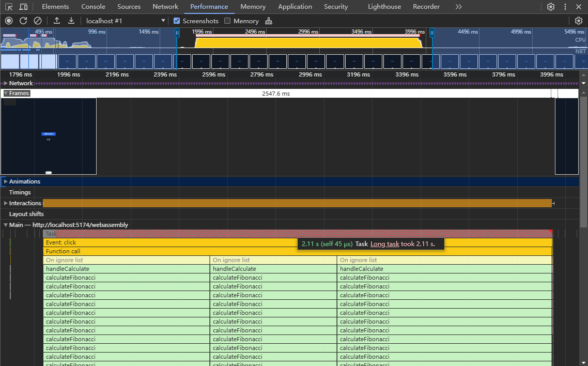Select the orange interaction bar

[x=298, y=203]
